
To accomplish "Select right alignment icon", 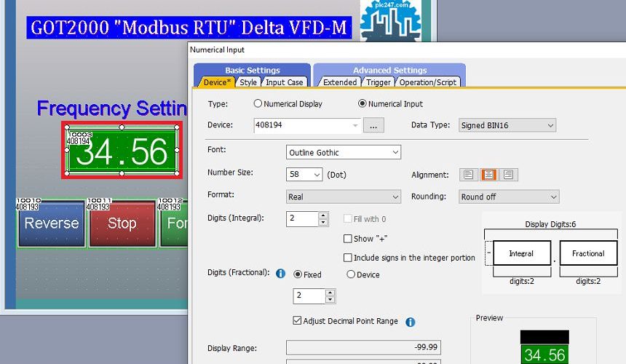I will [508, 175].
